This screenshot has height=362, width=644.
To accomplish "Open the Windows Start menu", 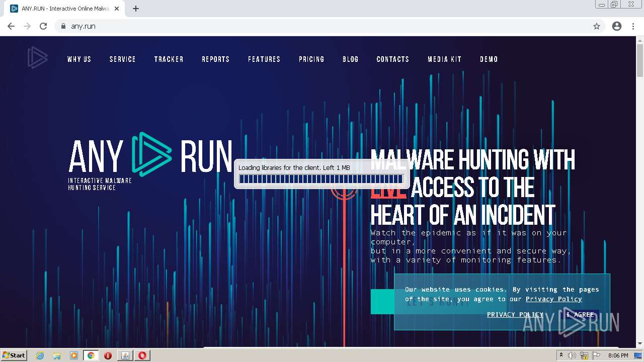I will click(14, 355).
